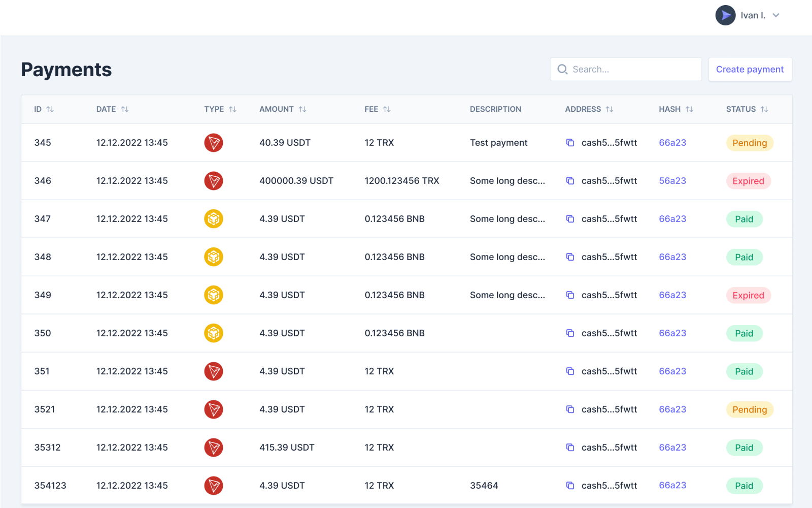The image size is (812, 508).
Task: Sort by TYPE using its arrows icon
Action: coord(233,109)
